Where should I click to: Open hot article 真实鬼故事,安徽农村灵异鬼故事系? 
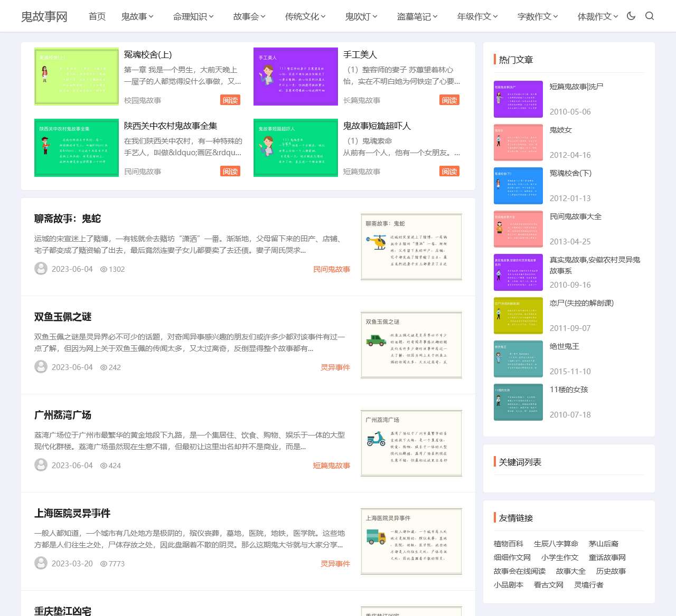coord(595,265)
